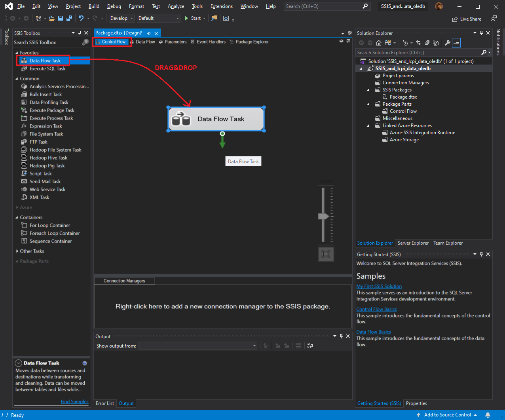Screen dimensions: 505x420
Task: Open the File menu
Action: pos(21,6)
